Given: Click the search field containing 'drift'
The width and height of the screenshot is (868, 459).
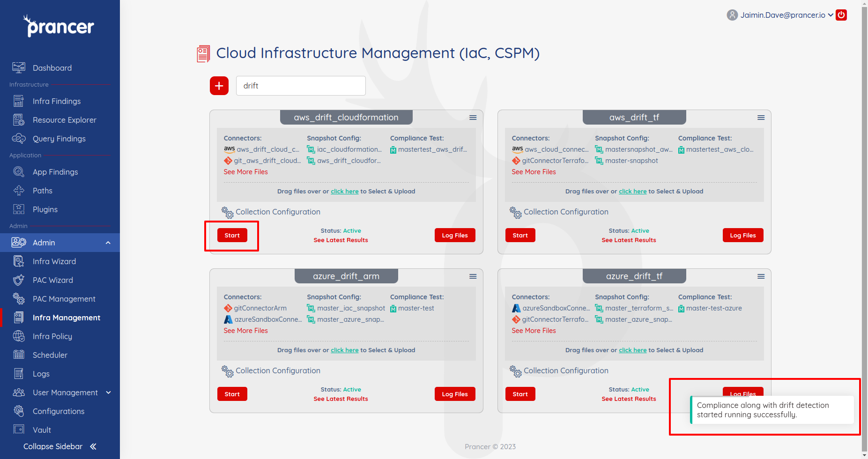Looking at the screenshot, I should (301, 86).
